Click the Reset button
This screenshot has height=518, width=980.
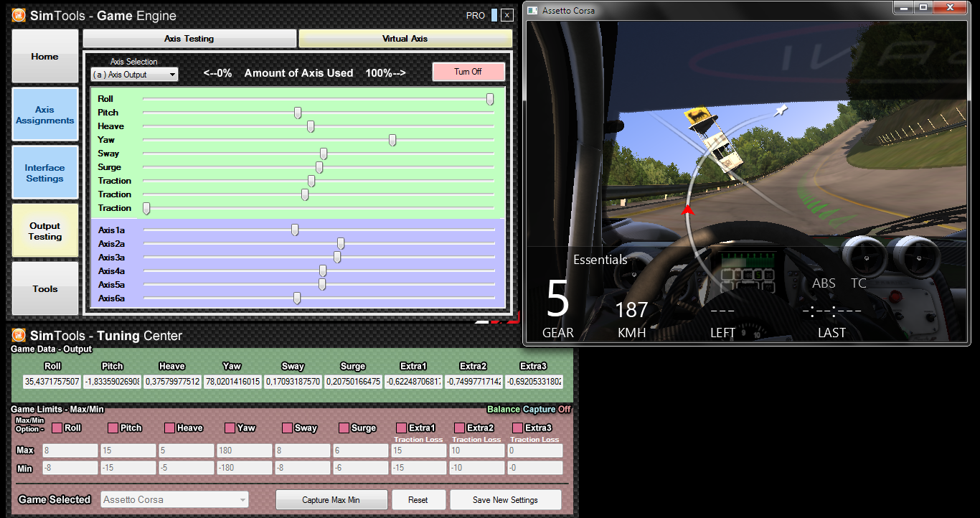coord(418,500)
